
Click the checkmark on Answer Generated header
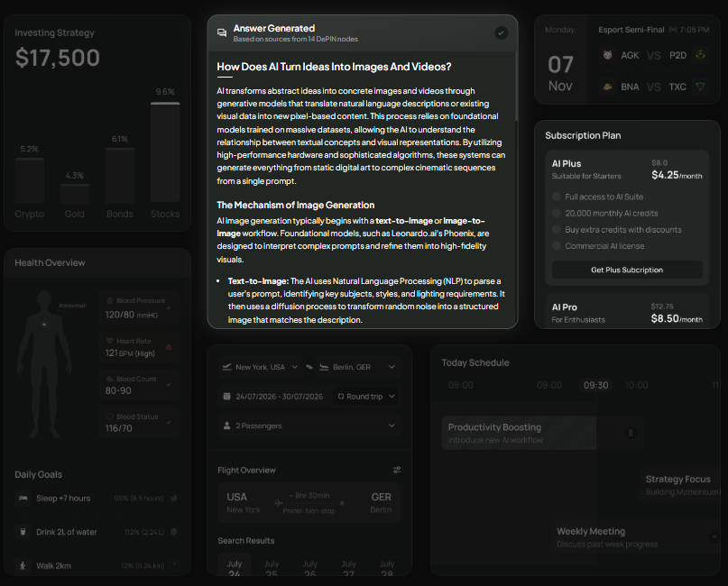tap(502, 32)
